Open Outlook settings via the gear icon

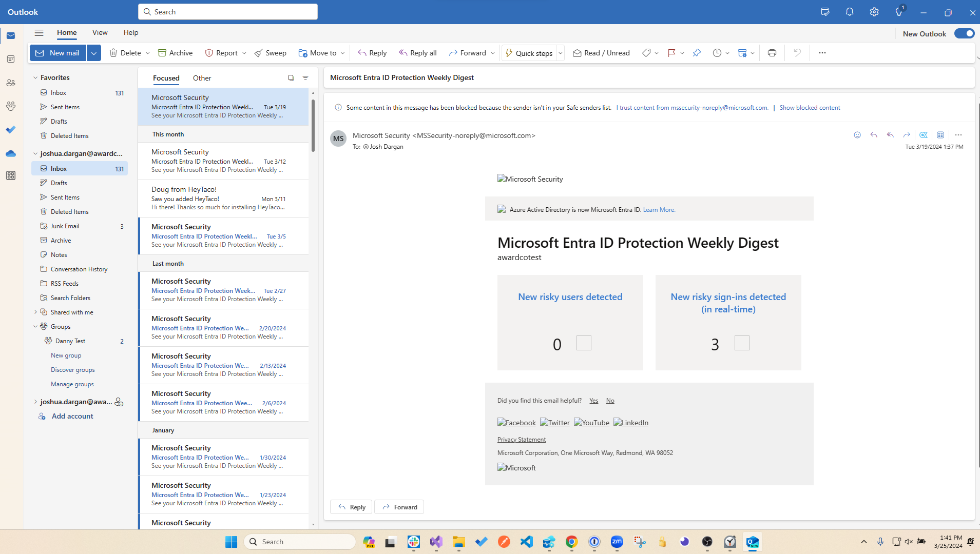pyautogui.click(x=874, y=11)
